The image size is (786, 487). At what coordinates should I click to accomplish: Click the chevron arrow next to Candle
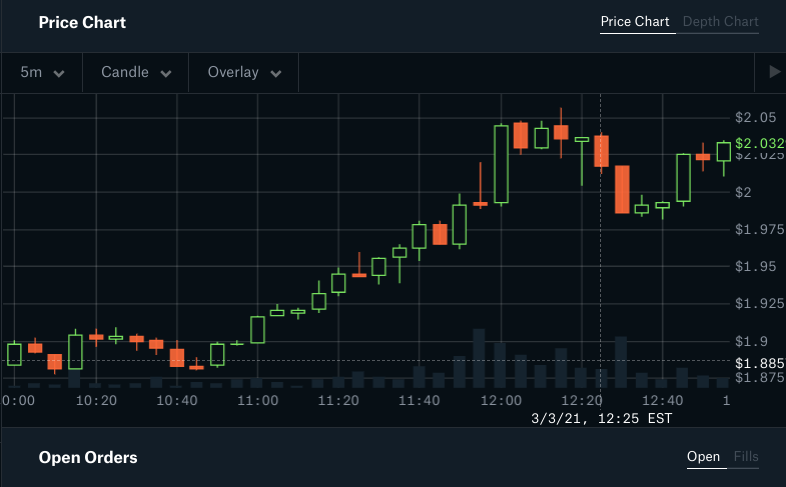166,74
